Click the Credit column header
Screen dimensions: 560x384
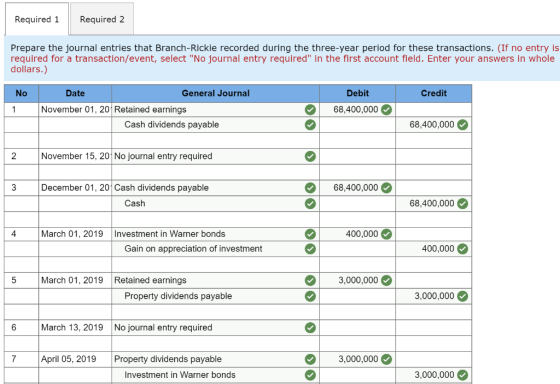click(x=434, y=94)
